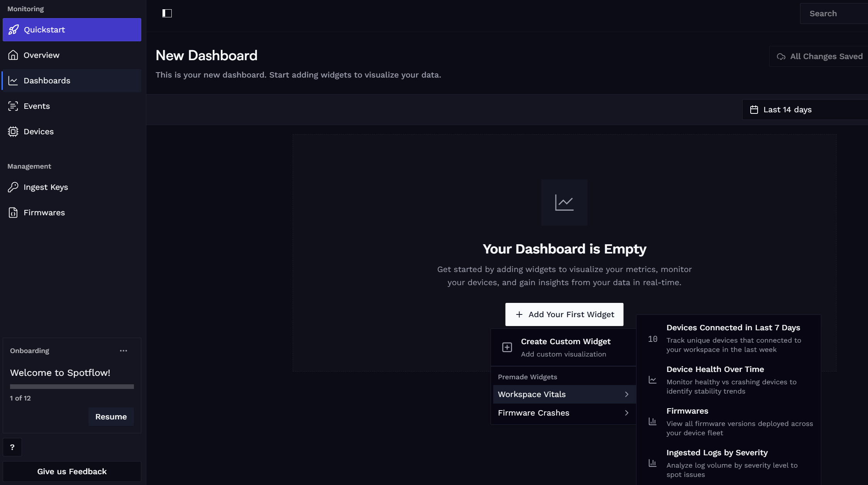Open the Overview home icon
868x485 pixels.
[x=13, y=55]
